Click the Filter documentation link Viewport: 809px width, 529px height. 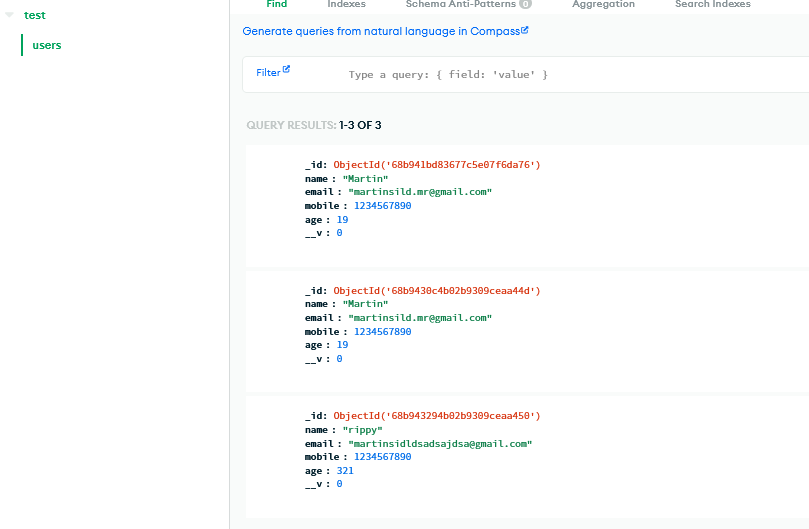tap(268, 73)
